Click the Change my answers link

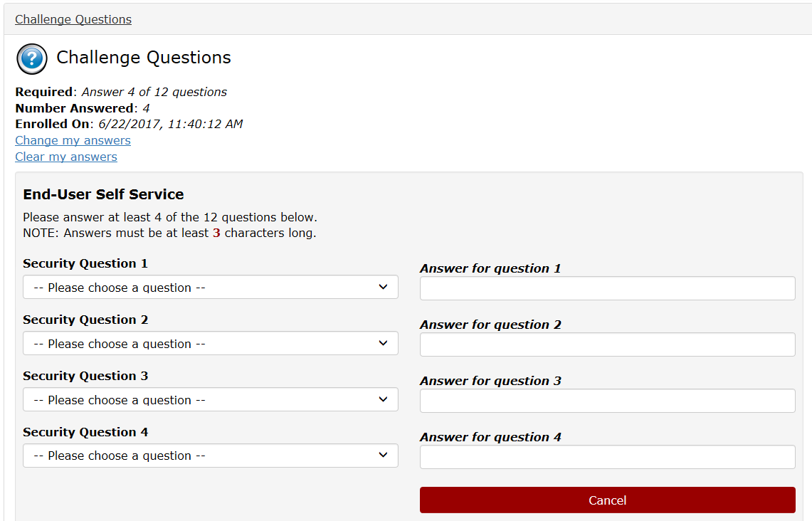(x=73, y=140)
